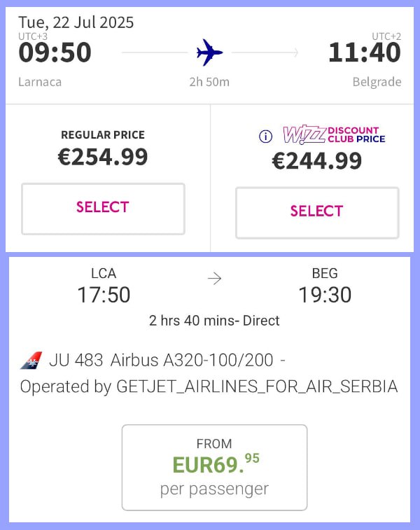Choose the FROM EUR69.95 per passenger box
The height and width of the screenshot is (530, 420).
tap(215, 468)
